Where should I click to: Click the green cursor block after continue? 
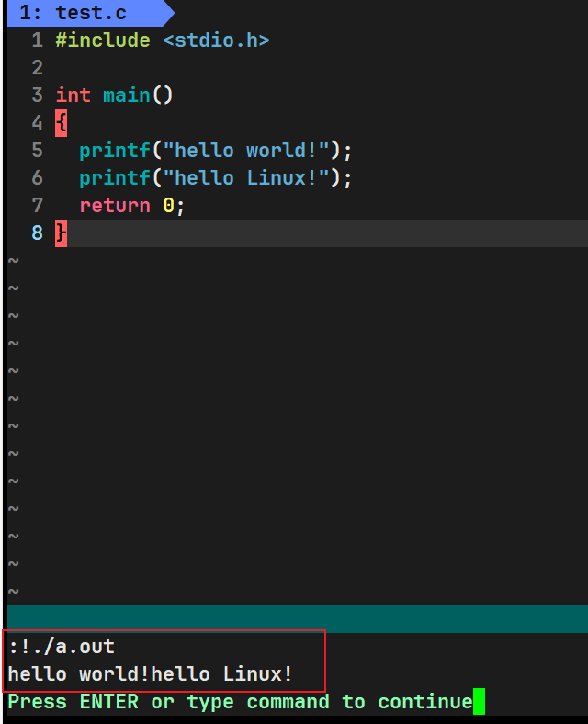[479, 701]
